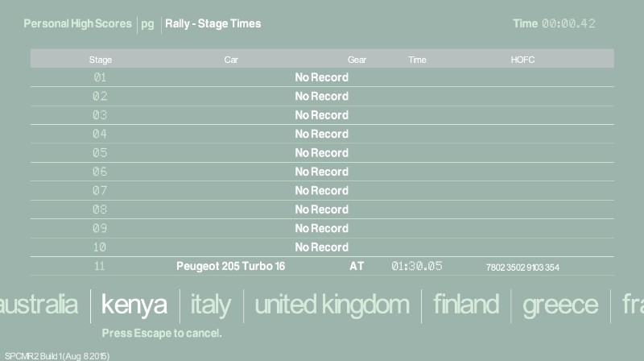Open the united kingdom rally tab
Screen dimensions: 644x361
pyautogui.click(x=332, y=304)
